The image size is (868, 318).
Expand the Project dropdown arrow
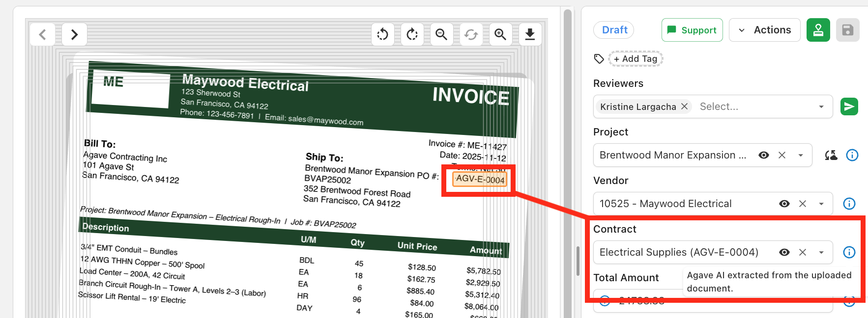tap(801, 156)
